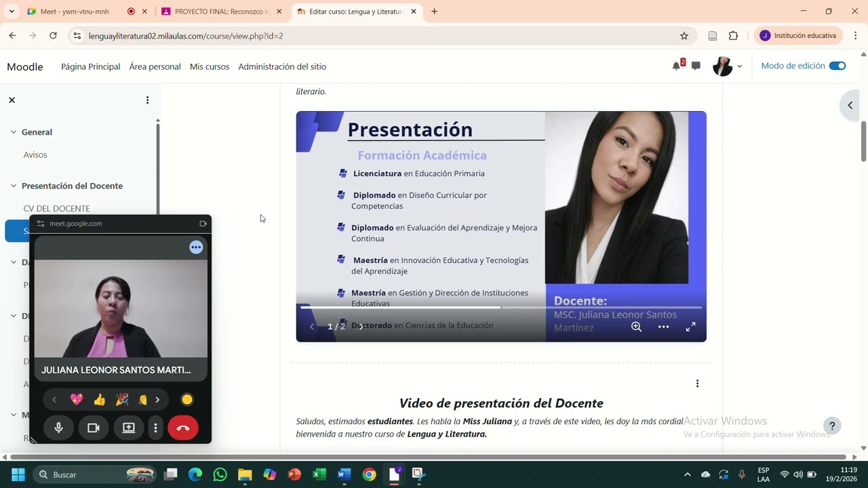
Task: Share screen from the Meet mini window
Action: point(129,428)
